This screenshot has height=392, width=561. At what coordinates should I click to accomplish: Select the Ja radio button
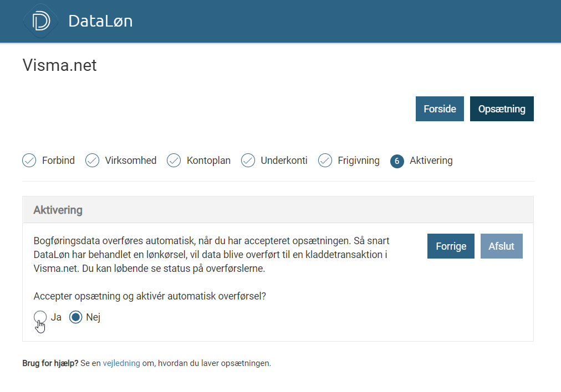pyautogui.click(x=40, y=317)
